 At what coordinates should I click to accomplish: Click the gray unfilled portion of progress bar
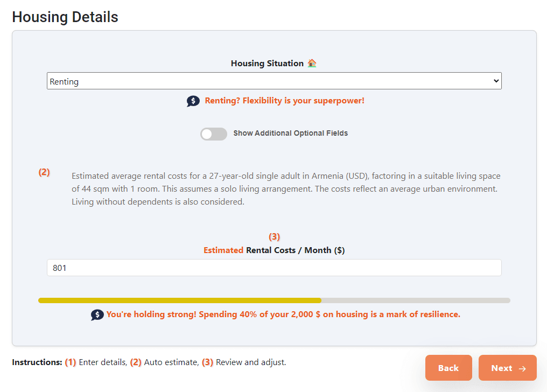[415, 300]
